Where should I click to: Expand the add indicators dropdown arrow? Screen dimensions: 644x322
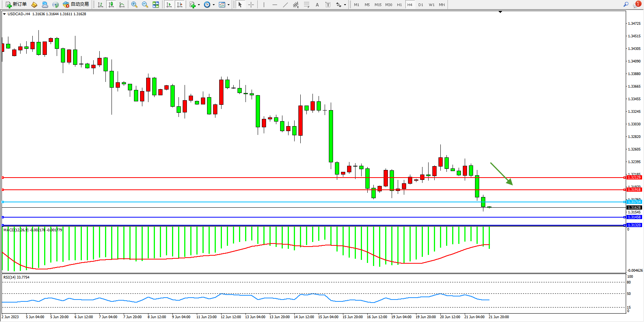199,5
